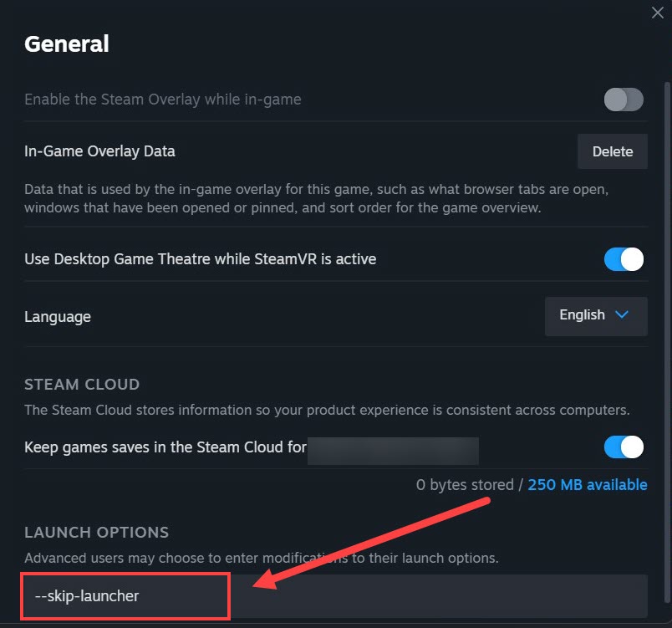The image size is (672, 628).
Task: Delete the In-Game Overlay Data
Action: (613, 151)
